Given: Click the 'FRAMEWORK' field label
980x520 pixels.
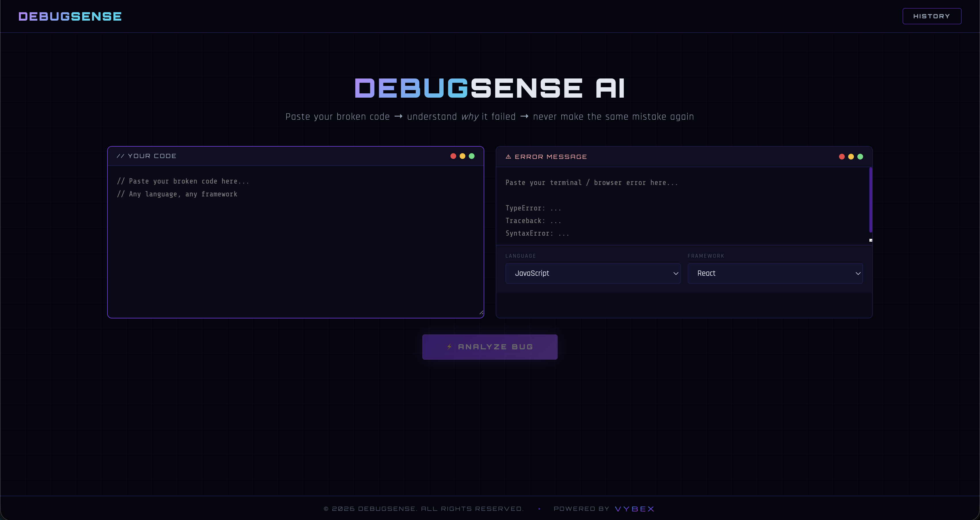Looking at the screenshot, I should click(706, 256).
